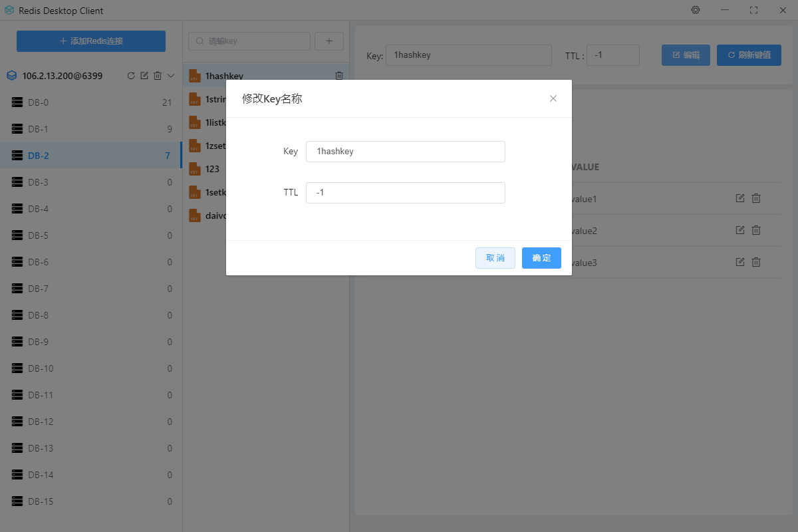Open the settings gear in the title bar
The height and width of the screenshot is (532, 798).
696,10
